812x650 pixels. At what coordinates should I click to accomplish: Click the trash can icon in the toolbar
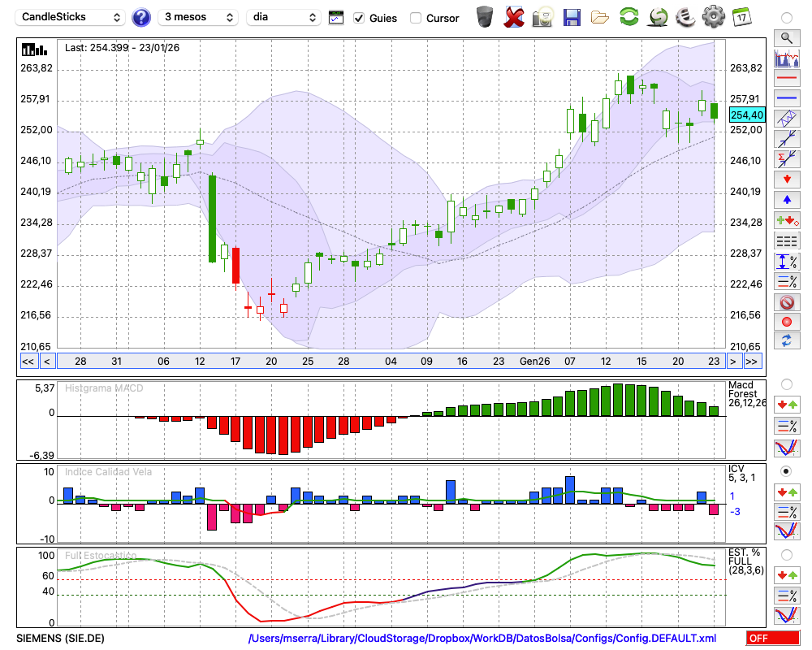(x=485, y=17)
